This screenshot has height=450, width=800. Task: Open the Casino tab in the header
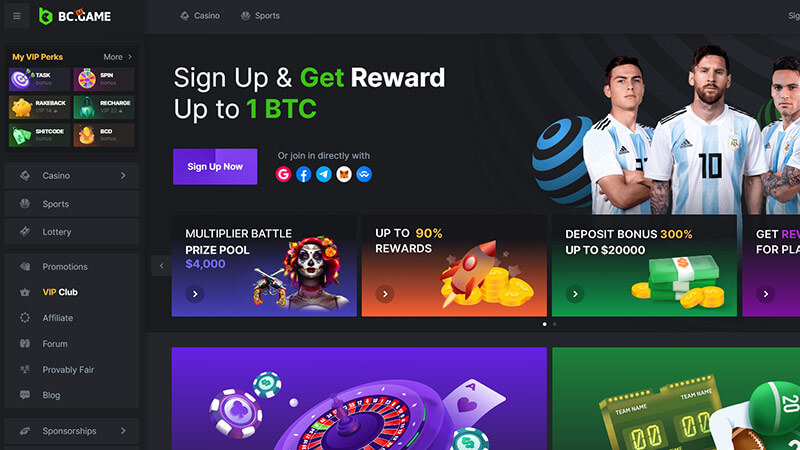tap(200, 16)
